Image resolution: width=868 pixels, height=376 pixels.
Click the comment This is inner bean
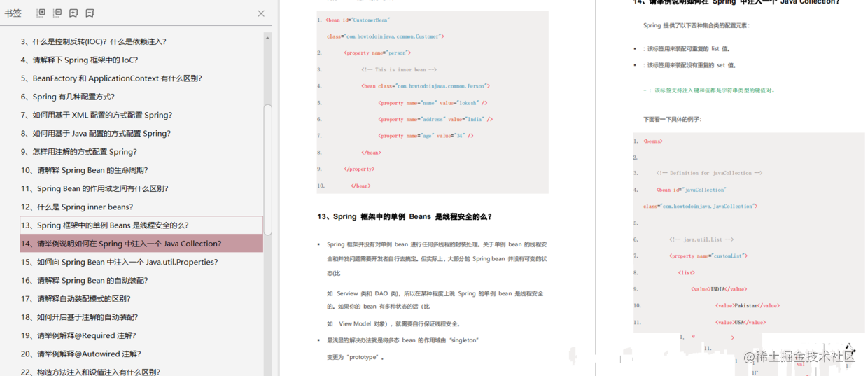pos(399,69)
